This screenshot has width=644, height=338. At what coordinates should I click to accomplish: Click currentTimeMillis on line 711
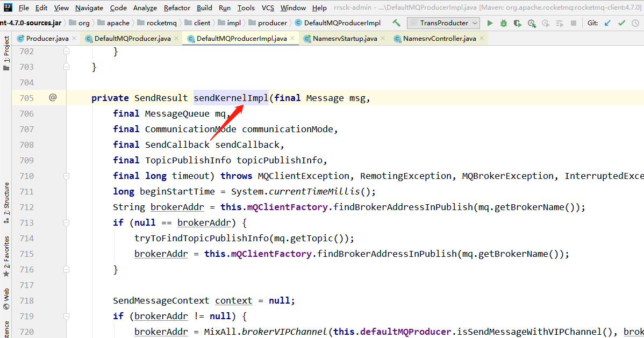(x=314, y=191)
